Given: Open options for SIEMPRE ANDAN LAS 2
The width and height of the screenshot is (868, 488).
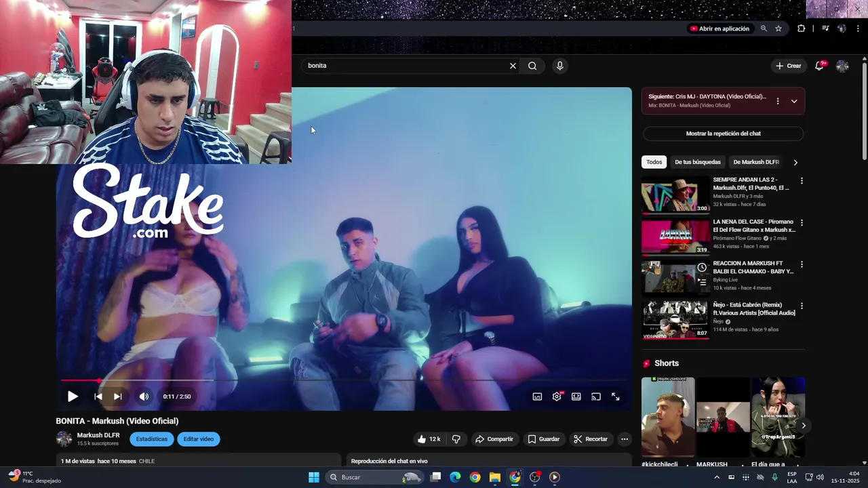Looking at the screenshot, I should point(802,181).
